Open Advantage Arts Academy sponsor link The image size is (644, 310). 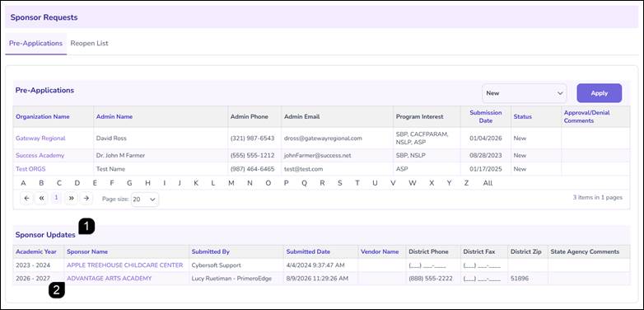pyautogui.click(x=110, y=279)
